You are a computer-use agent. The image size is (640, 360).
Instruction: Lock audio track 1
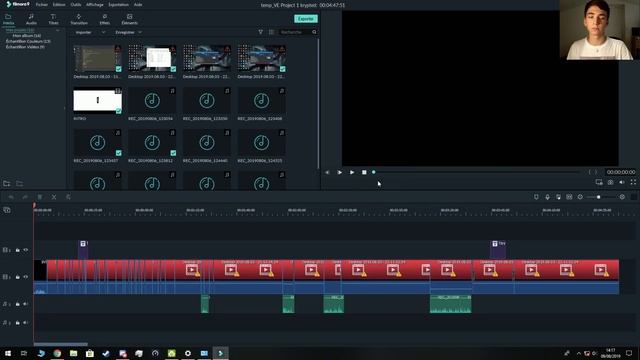point(18,304)
